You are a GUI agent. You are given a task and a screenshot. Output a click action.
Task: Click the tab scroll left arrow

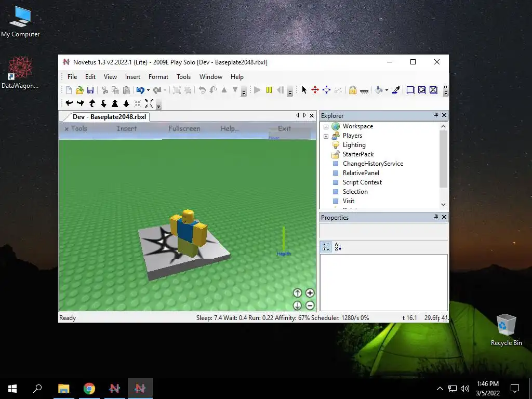[298, 115]
